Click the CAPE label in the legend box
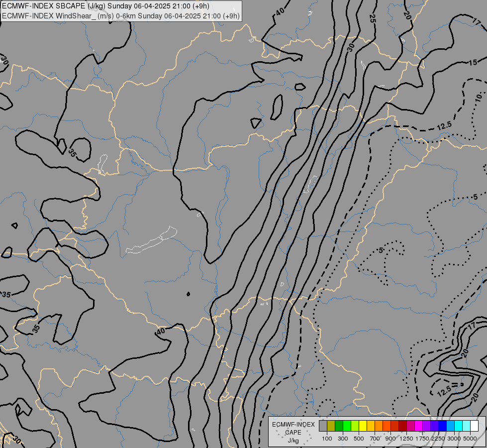This screenshot has width=487, height=448. (293, 433)
